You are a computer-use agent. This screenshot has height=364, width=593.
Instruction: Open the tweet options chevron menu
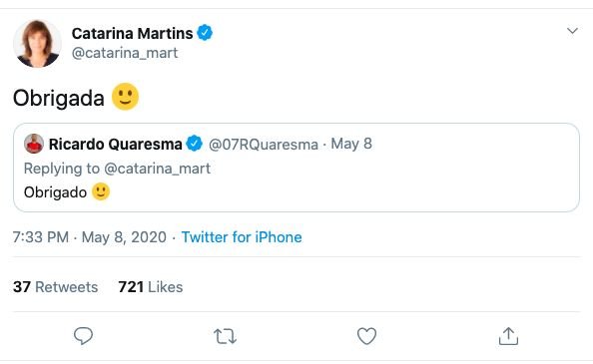point(572,31)
